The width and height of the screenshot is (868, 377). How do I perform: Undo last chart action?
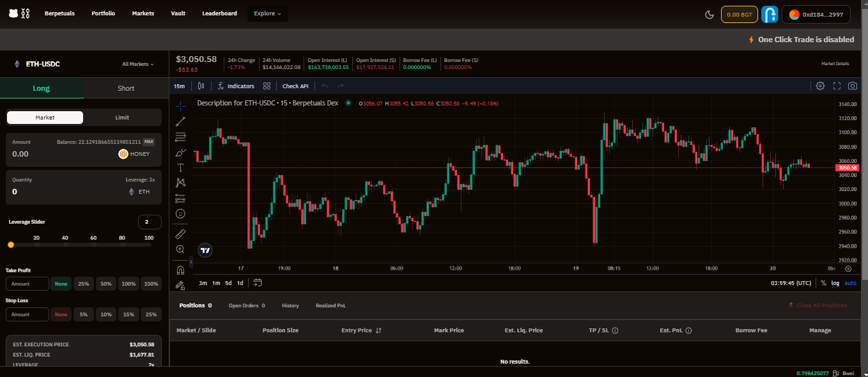[x=325, y=86]
